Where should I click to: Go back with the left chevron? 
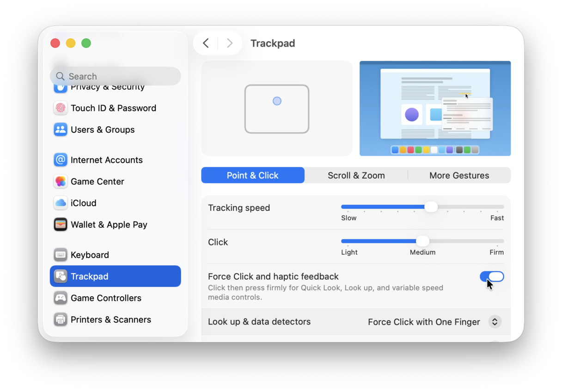(206, 43)
